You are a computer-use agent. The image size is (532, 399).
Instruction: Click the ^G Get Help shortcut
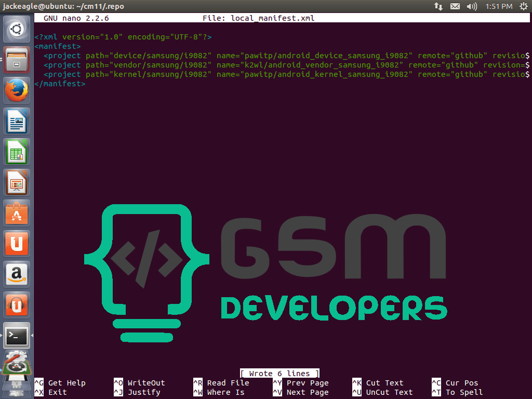click(60, 383)
